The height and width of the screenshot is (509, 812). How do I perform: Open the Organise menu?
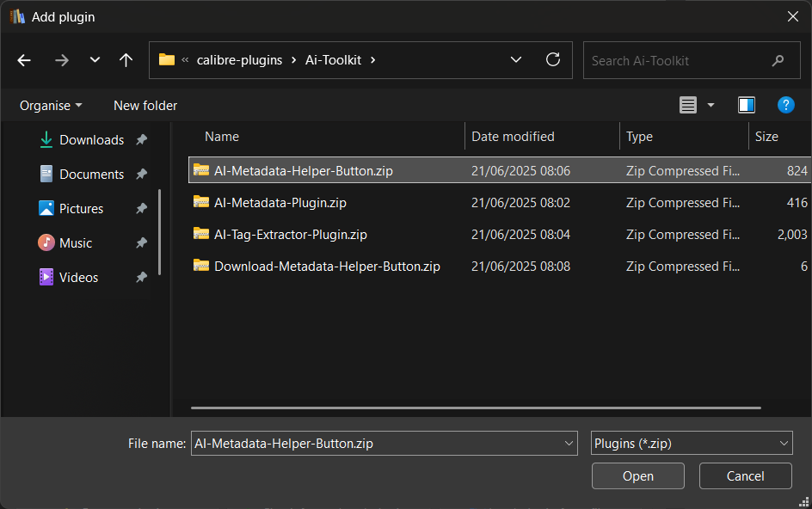click(51, 106)
